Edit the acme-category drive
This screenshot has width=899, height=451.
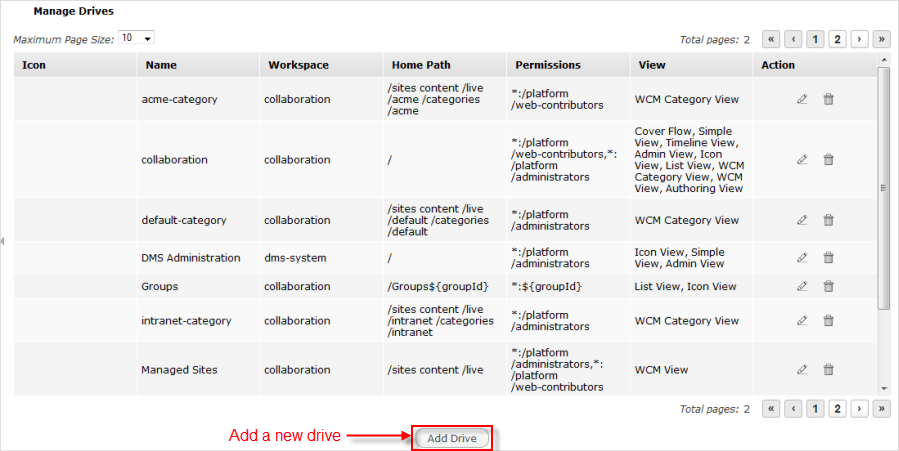tap(802, 99)
